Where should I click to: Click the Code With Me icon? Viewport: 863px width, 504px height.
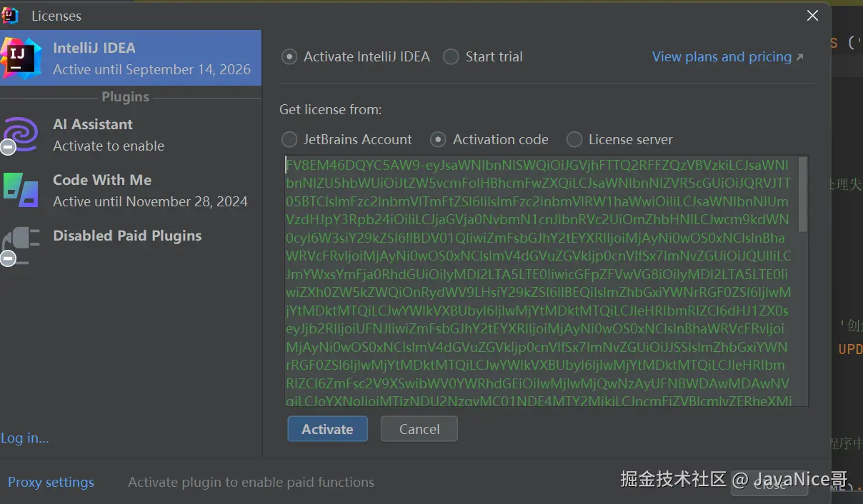21,190
